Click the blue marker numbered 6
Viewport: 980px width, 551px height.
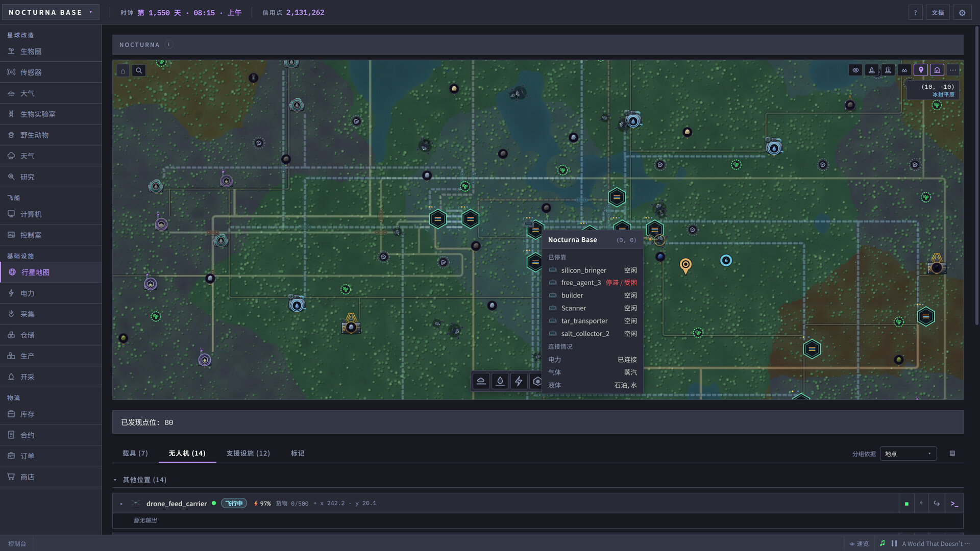click(x=726, y=261)
